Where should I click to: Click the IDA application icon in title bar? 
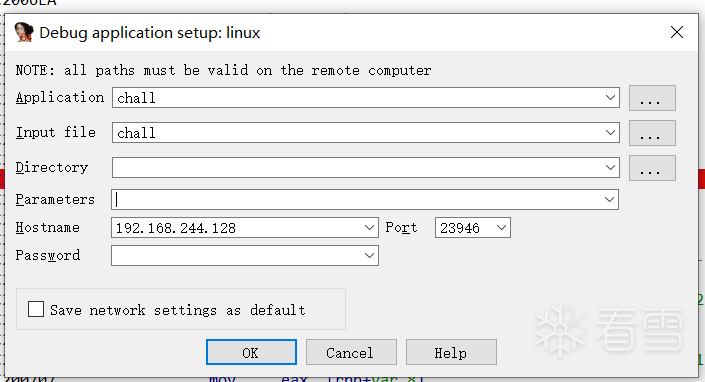[x=24, y=32]
